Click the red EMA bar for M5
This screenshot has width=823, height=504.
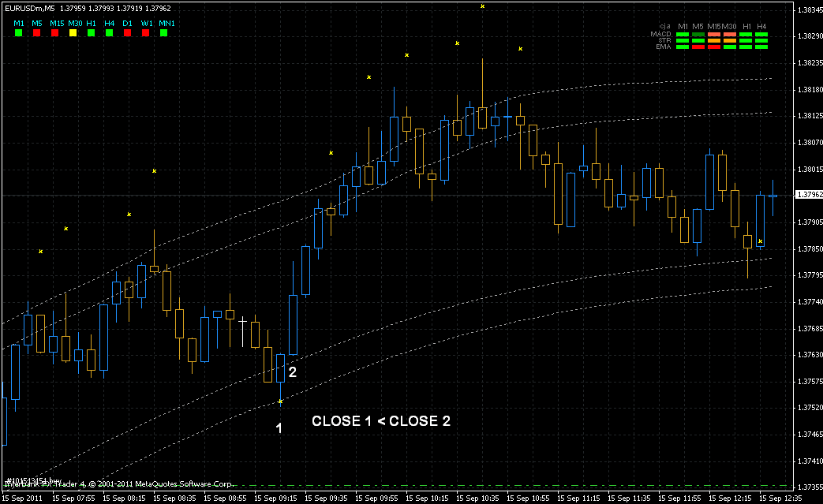[x=698, y=47]
